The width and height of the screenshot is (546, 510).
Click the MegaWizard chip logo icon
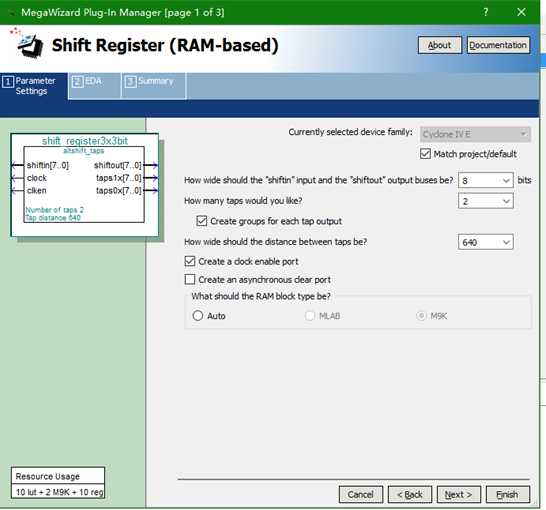(x=29, y=45)
